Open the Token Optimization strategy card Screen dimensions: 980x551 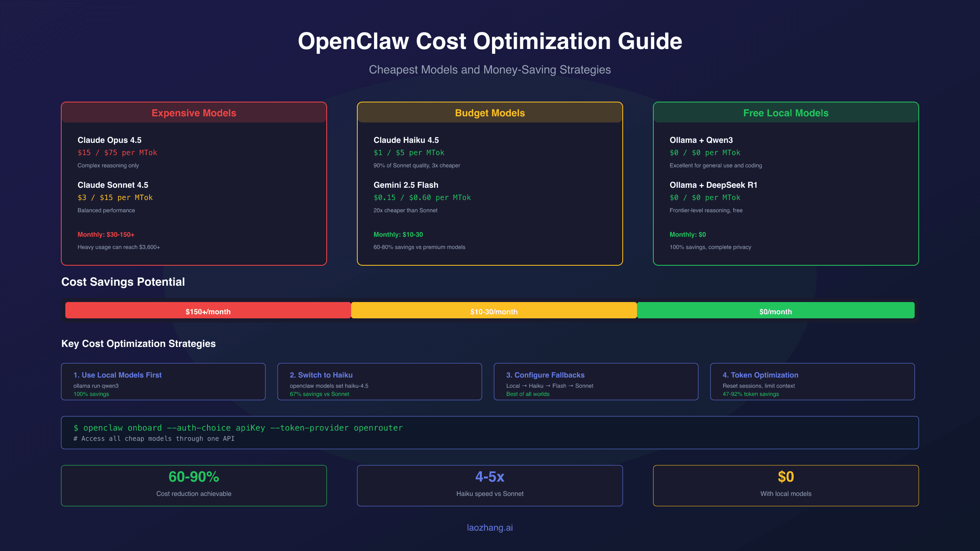[813, 382]
